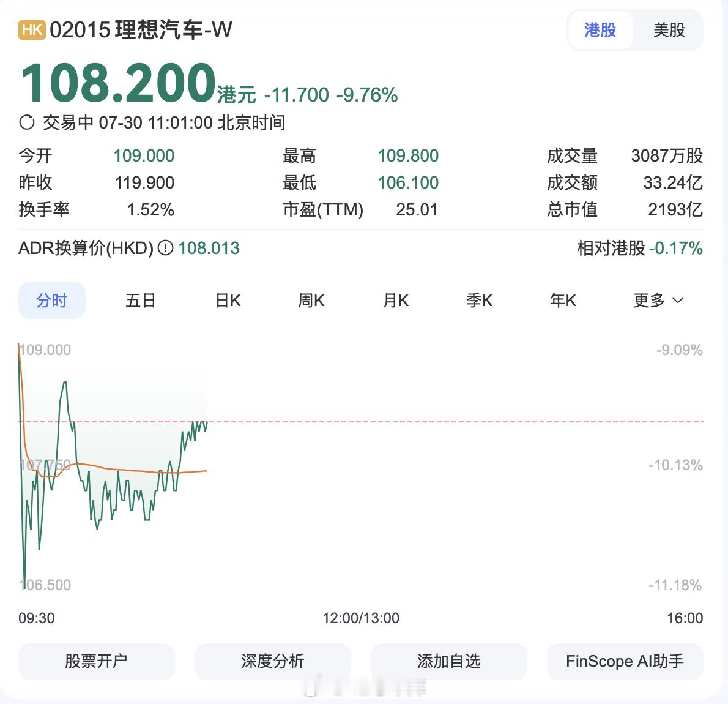Image resolution: width=728 pixels, height=704 pixels.
Task: Click the stock title 02015 理想汽车-W
Action: click(141, 30)
